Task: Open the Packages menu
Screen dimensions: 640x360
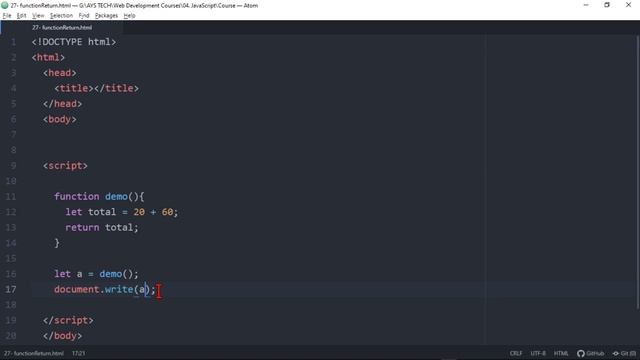Action: point(106,16)
